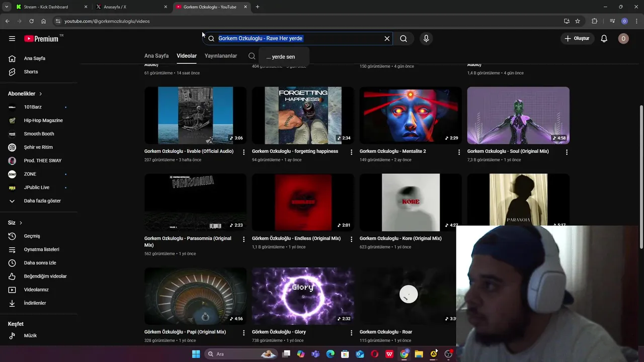Viewport: 644px width, 362px height.
Task: Bookmark this page with the star icon
Action: (x=578, y=21)
